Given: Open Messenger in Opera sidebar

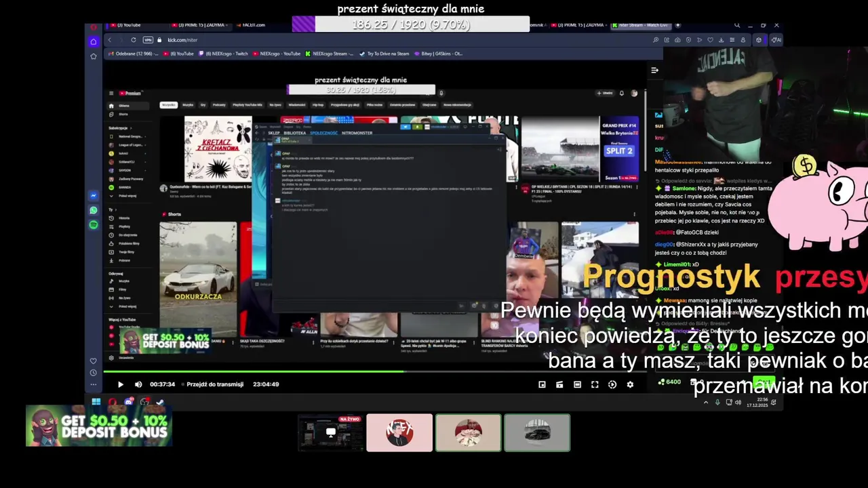Looking at the screenshot, I should (x=94, y=196).
